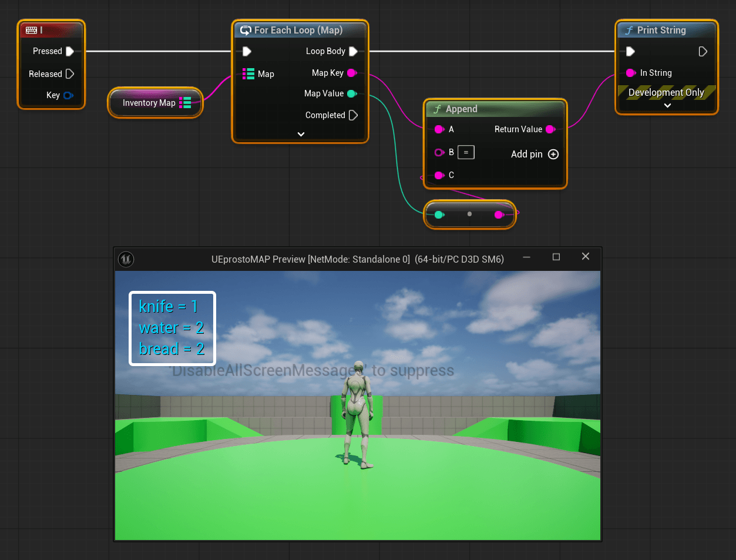Click the Key output pin on keyboard node
Image resolution: width=736 pixels, height=560 pixels.
coord(68,95)
